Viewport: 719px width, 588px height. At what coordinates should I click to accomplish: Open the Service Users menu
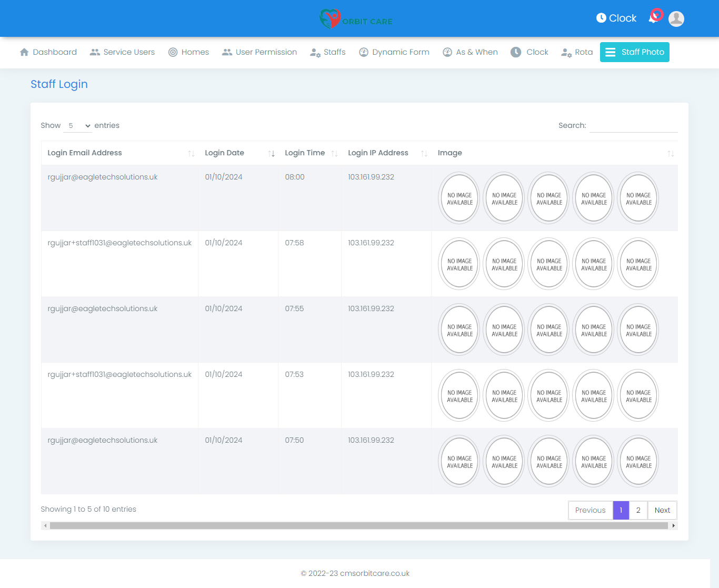pyautogui.click(x=123, y=52)
